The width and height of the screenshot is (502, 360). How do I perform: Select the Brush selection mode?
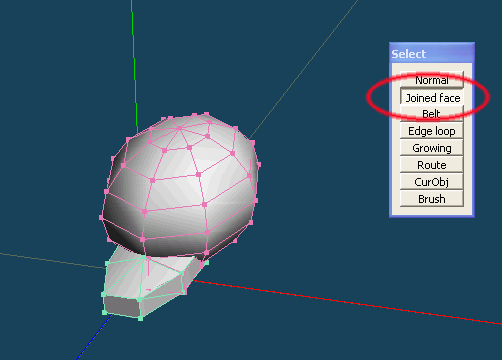pyautogui.click(x=432, y=199)
